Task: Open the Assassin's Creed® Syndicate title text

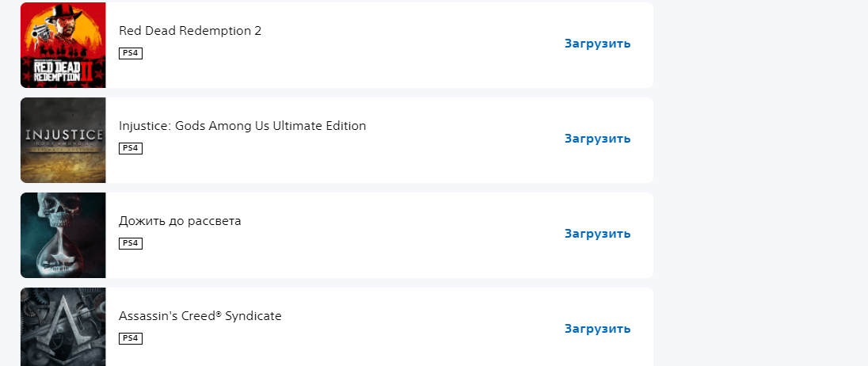Action: [x=200, y=316]
